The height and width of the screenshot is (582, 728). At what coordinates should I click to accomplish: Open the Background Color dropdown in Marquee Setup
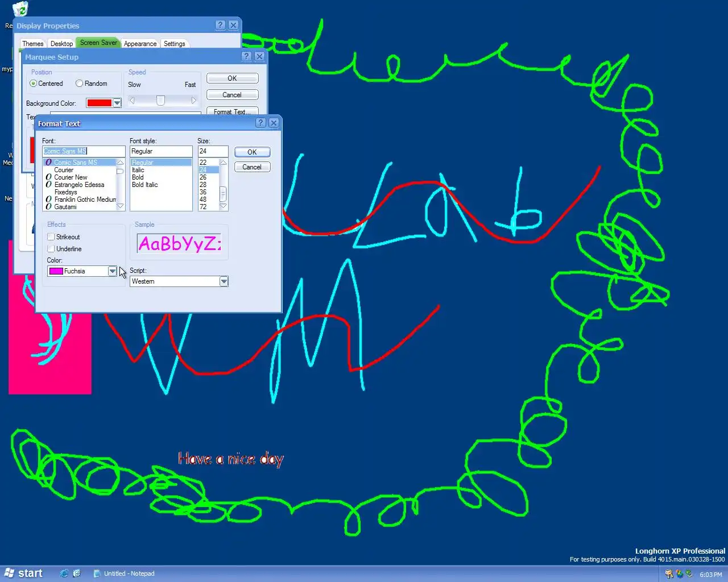click(117, 103)
